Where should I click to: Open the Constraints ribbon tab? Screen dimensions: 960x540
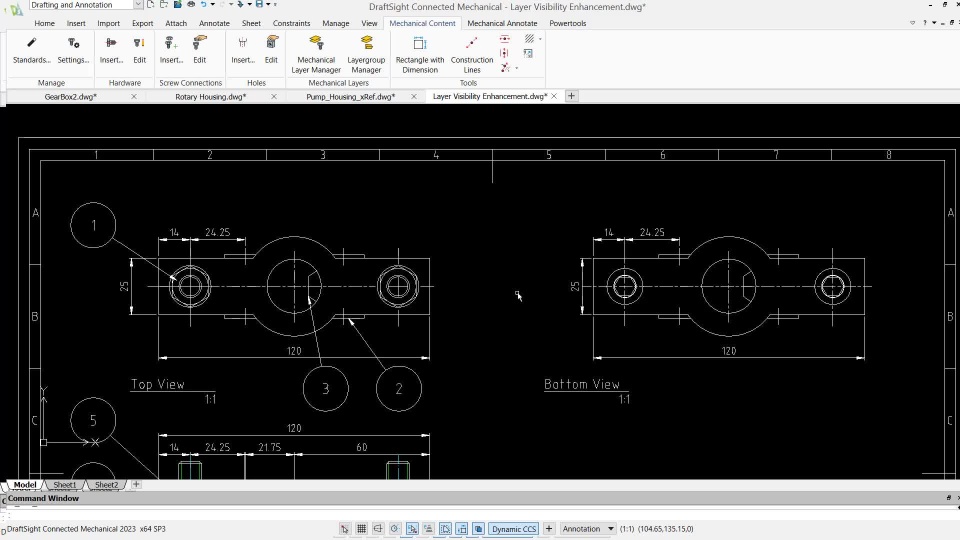(x=291, y=23)
